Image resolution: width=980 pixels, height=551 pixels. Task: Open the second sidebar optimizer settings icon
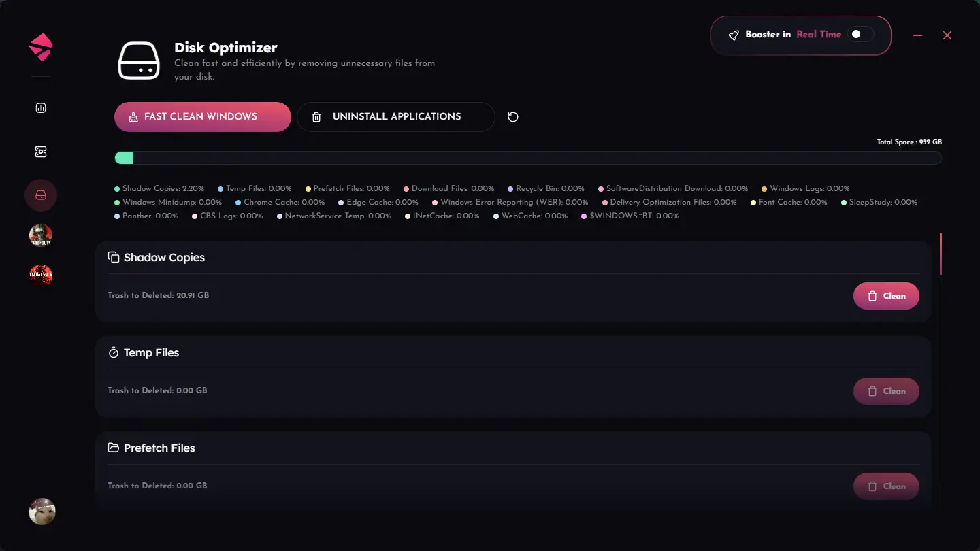41,152
